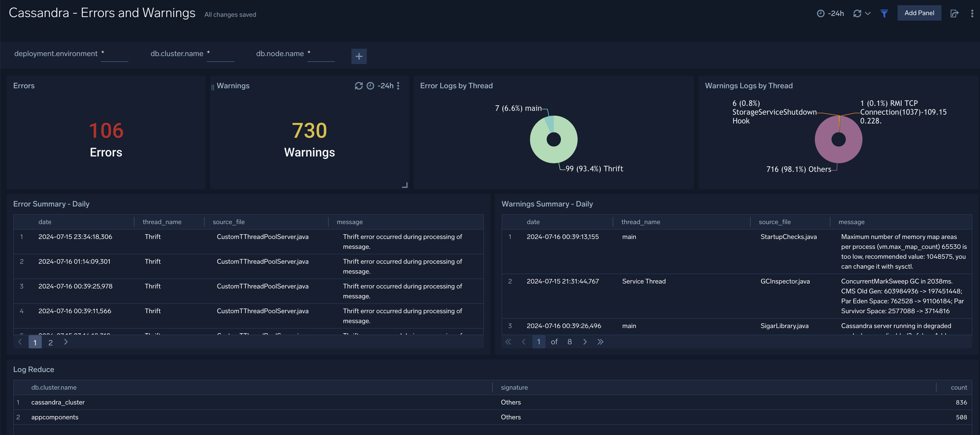
Task: Click the 99 (93.4%) Thrift pie label
Action: tap(594, 169)
